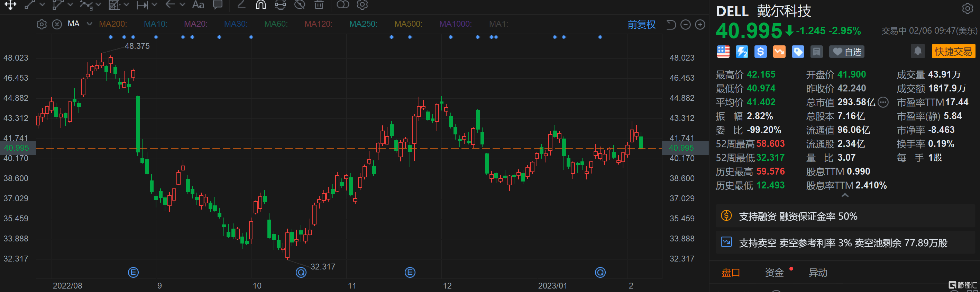Screen dimensions: 980x292
Task: Click the trash icon to delete drawings
Action: 319,5
